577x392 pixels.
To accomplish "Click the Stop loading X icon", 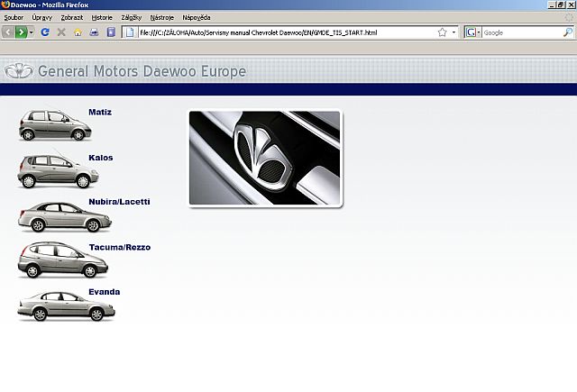I will [x=61, y=32].
